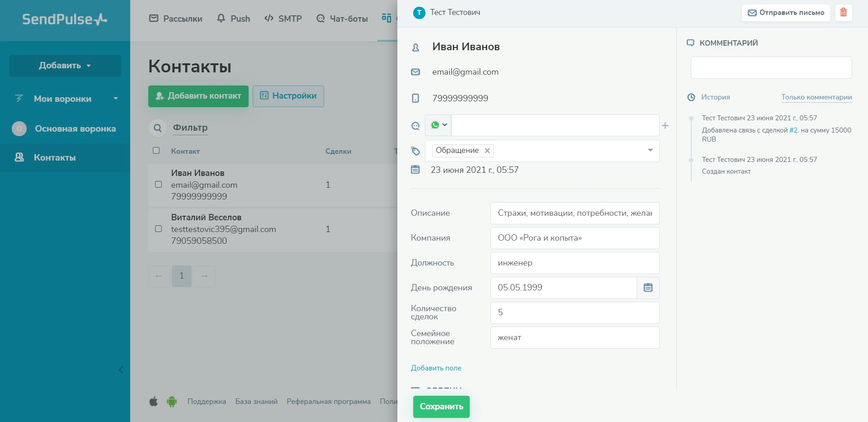Open the SMTP menu
The width and height of the screenshot is (868, 422).
click(x=283, y=19)
